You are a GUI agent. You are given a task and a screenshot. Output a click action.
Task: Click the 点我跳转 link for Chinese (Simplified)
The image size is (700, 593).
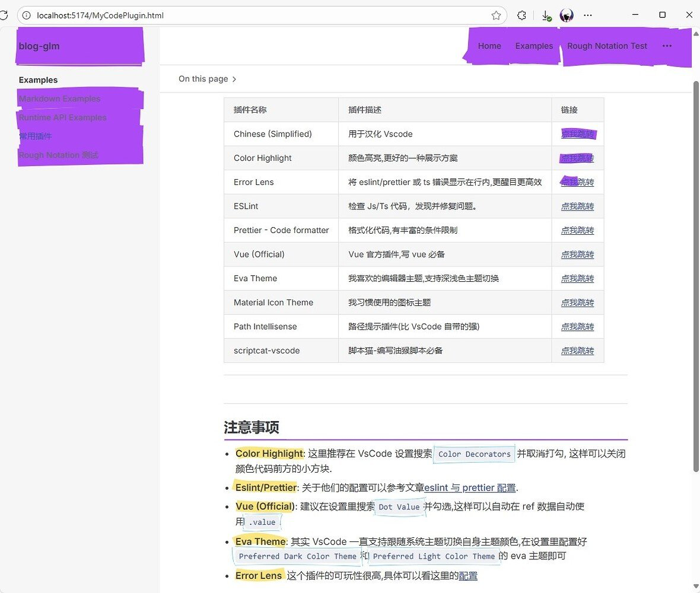(x=577, y=134)
